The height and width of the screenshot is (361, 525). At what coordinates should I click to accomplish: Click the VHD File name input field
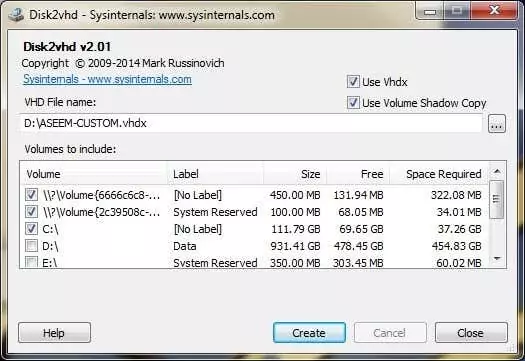pos(251,123)
